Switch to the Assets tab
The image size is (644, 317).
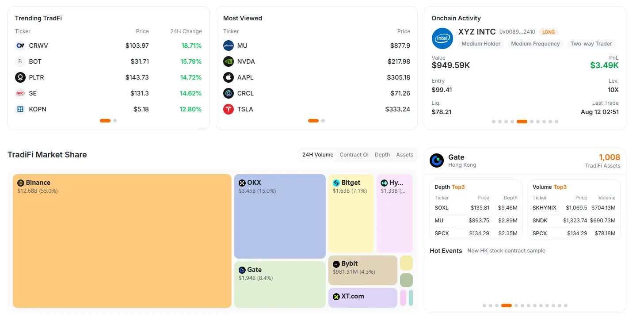[405, 155]
